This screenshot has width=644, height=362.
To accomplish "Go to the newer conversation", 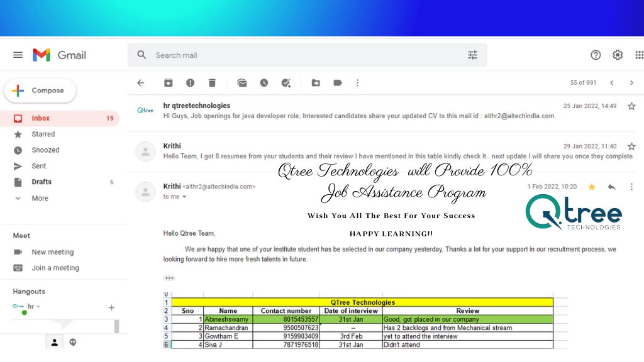I will [x=612, y=83].
